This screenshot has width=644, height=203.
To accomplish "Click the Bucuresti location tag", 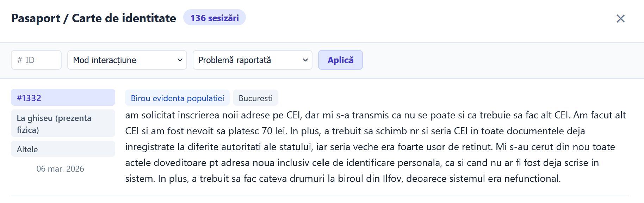I will point(255,98).
